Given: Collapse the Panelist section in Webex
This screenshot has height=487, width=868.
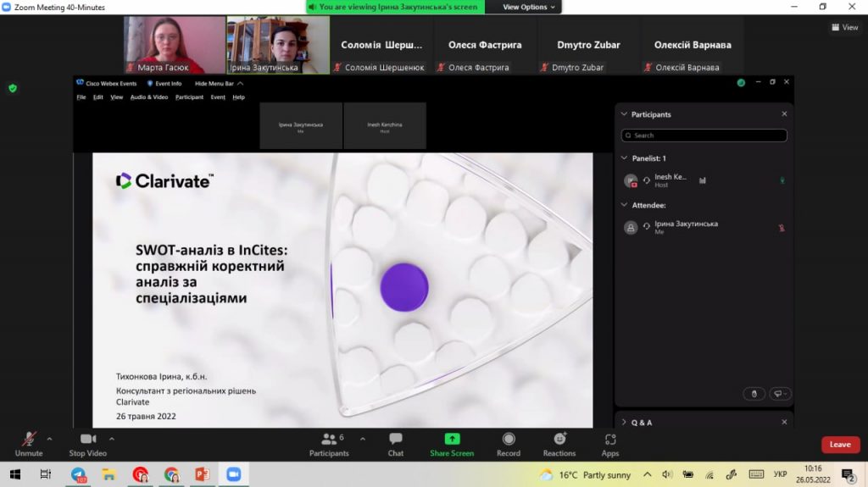Looking at the screenshot, I should tap(625, 158).
